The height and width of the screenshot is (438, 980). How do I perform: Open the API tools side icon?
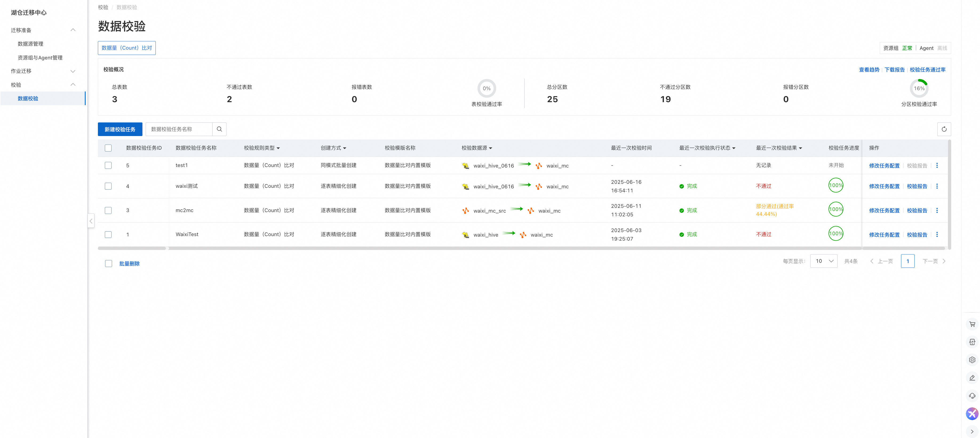pos(972,342)
